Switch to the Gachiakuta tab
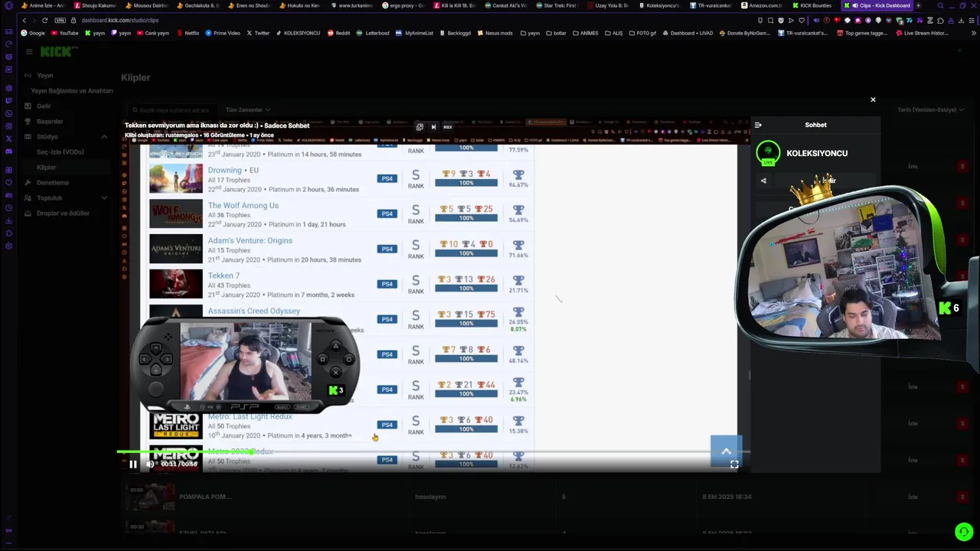Image resolution: width=980 pixels, height=551 pixels. point(198,6)
